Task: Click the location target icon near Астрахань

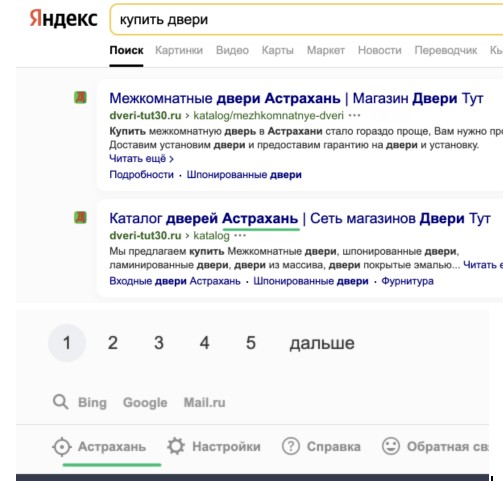Action: coord(62,447)
